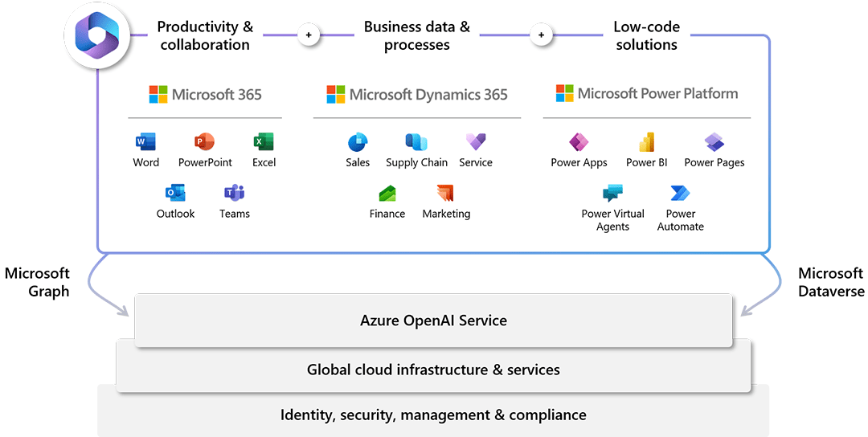
Task: Click the Power BI icon
Action: [x=646, y=142]
